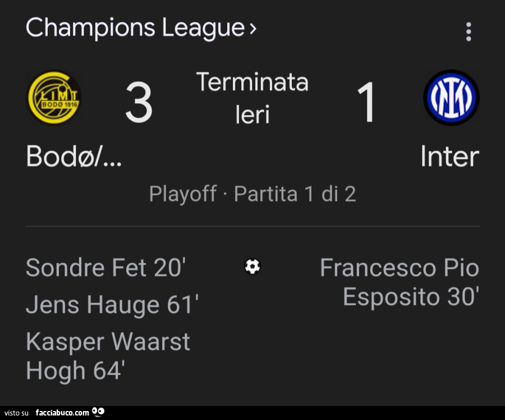Select scorer Kasper Waarst Hogh 64'
Image resolution: width=505 pixels, height=420 pixels.
click(108, 356)
